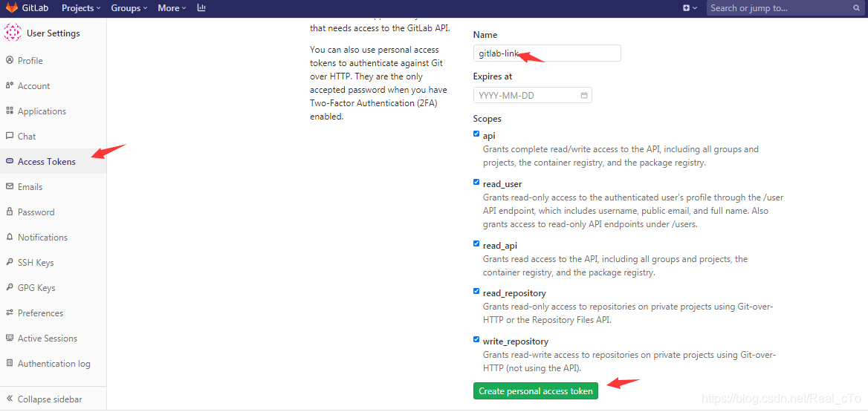Viewport: 868px width, 412px height.
Task: Click the Active Sessions monitor icon
Action: pos(10,338)
